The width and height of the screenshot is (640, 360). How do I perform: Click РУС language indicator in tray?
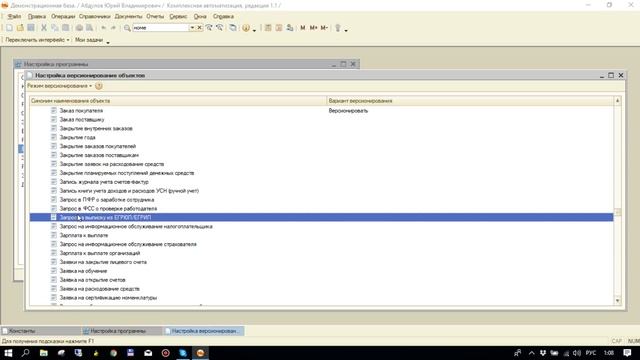[x=590, y=353]
